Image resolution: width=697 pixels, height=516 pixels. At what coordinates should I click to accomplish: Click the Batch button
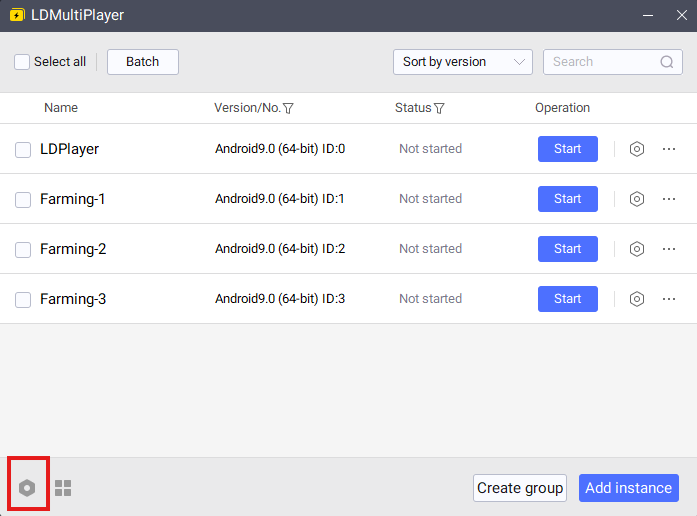tap(143, 62)
